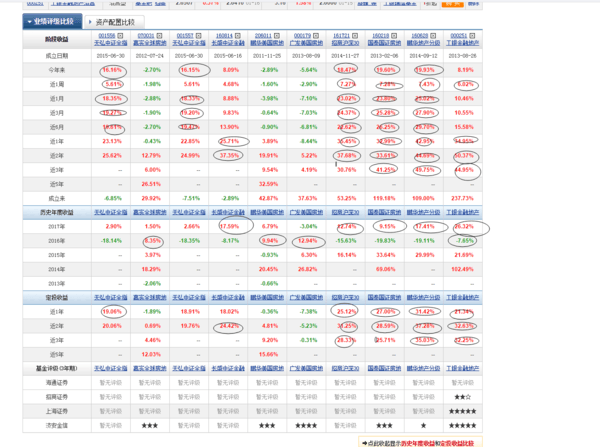The height and width of the screenshot is (447, 600).
Task: Click the arrow on 资产配置比较 tab
Action: pos(90,22)
